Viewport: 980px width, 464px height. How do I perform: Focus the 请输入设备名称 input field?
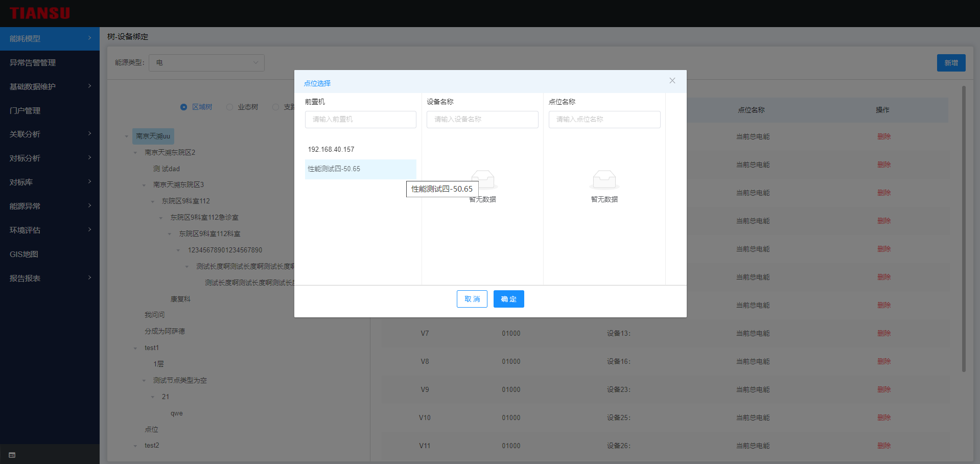482,120
